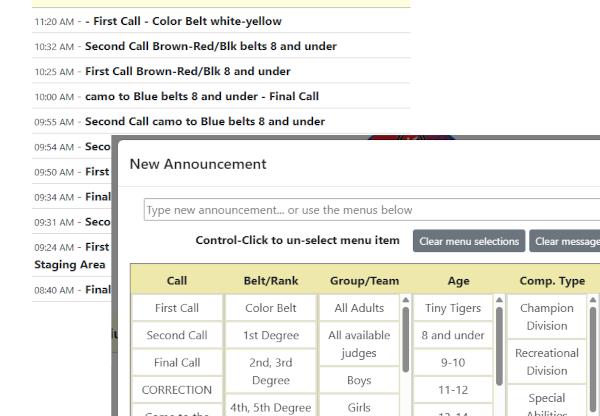Select 9-10 age option

[x=453, y=362]
